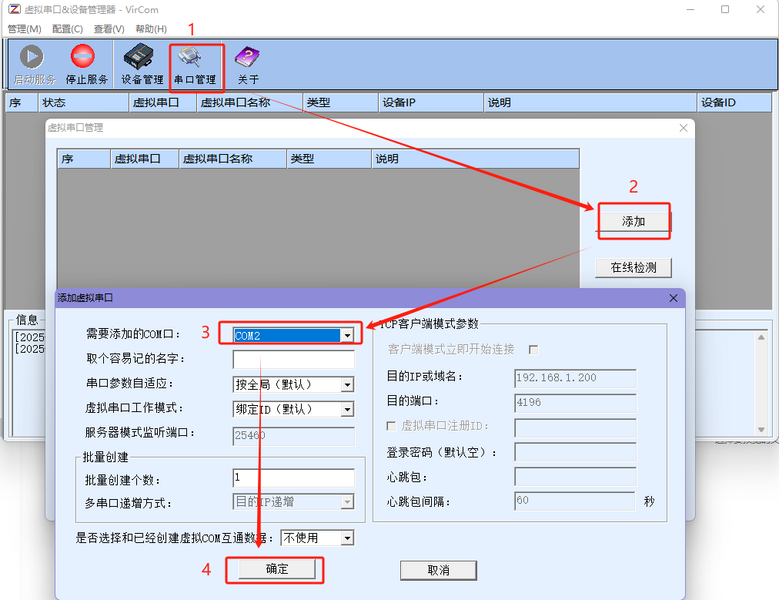Image resolution: width=779 pixels, height=600 pixels.
Task: Open the 查看(V) menu
Action: 109,29
